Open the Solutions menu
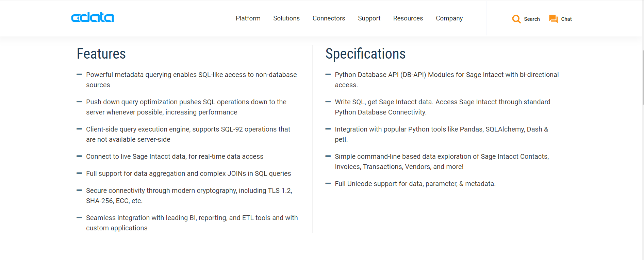This screenshot has height=260, width=644. point(286,18)
